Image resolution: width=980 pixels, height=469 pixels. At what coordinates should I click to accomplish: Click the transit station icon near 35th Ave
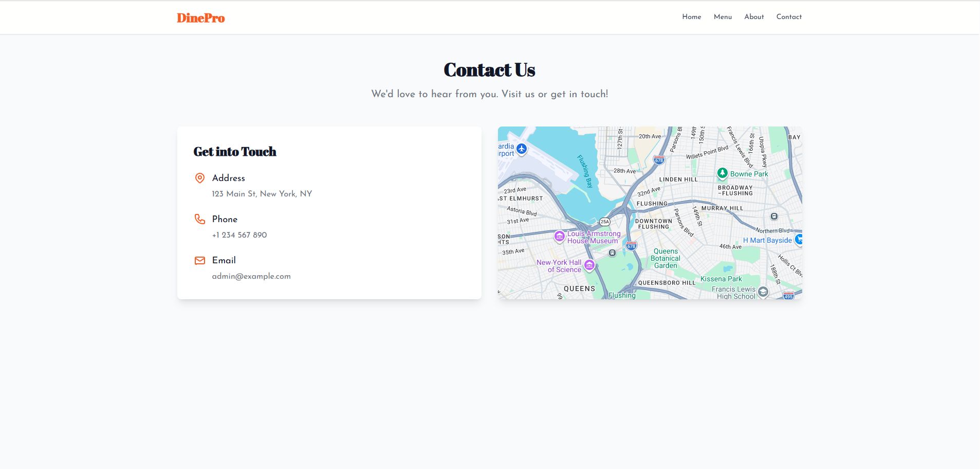coord(612,253)
